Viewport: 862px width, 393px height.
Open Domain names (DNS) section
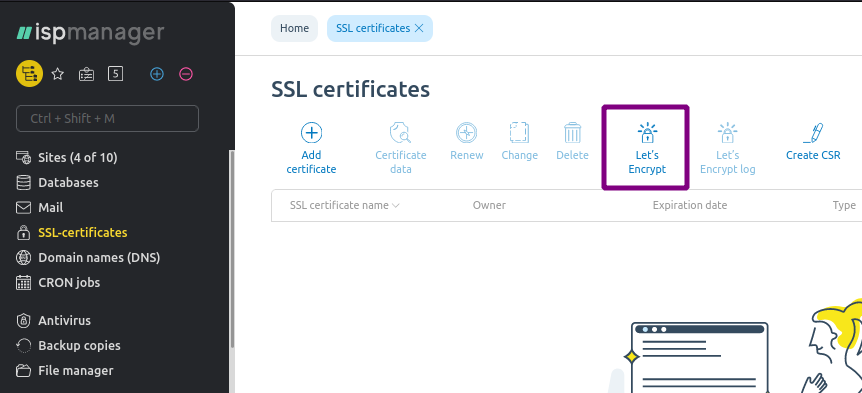coord(99,257)
